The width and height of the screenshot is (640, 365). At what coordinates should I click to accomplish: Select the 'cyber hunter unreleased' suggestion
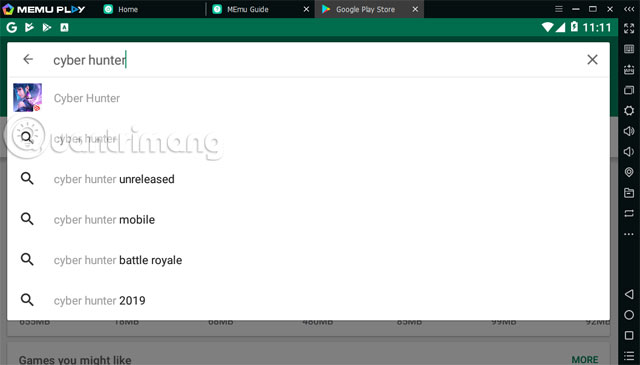[308, 179]
